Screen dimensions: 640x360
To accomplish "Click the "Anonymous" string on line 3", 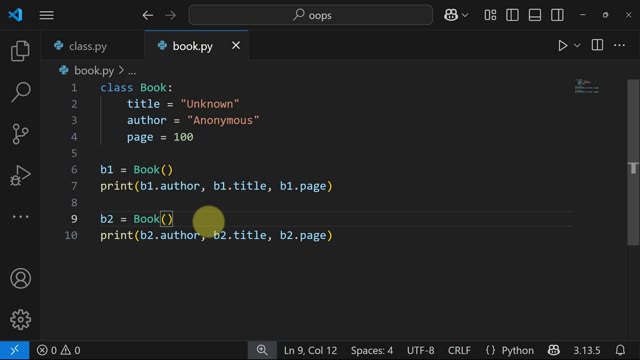I will 223,120.
